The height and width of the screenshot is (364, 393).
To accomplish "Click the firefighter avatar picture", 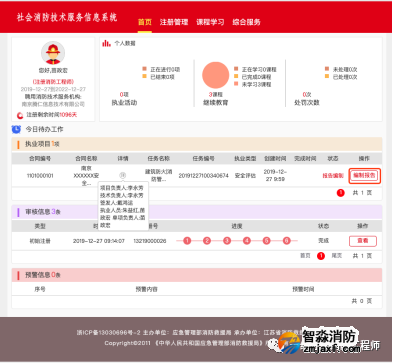I will [x=53, y=53].
